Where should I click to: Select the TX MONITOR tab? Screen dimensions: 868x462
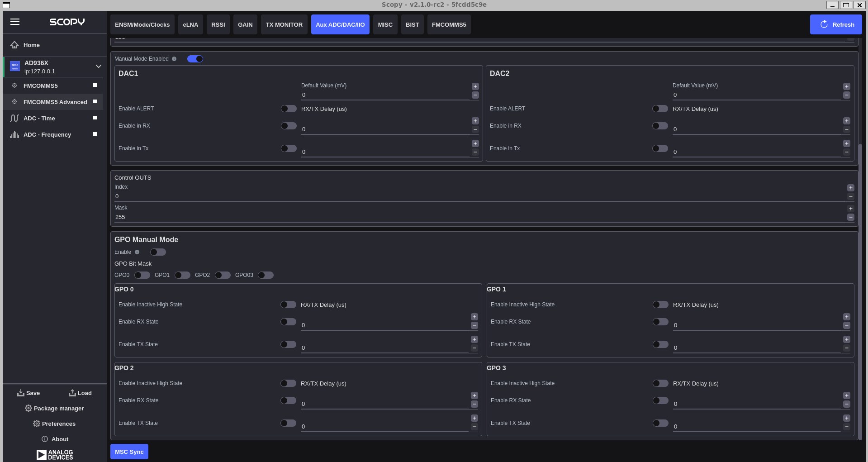point(284,24)
